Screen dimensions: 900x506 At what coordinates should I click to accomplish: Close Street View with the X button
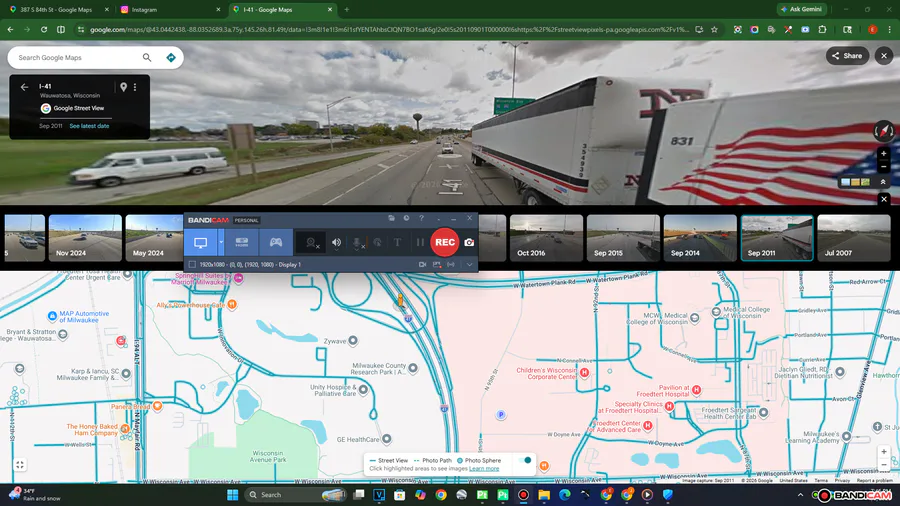[884, 56]
